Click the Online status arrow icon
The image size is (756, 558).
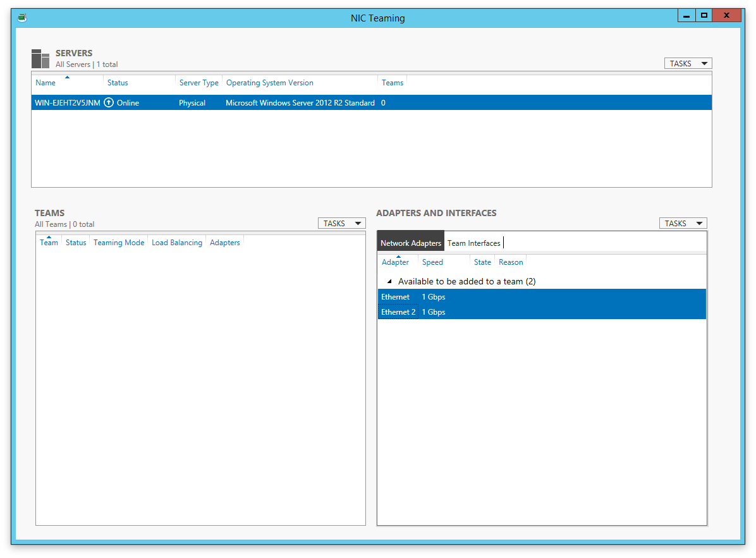tap(109, 103)
